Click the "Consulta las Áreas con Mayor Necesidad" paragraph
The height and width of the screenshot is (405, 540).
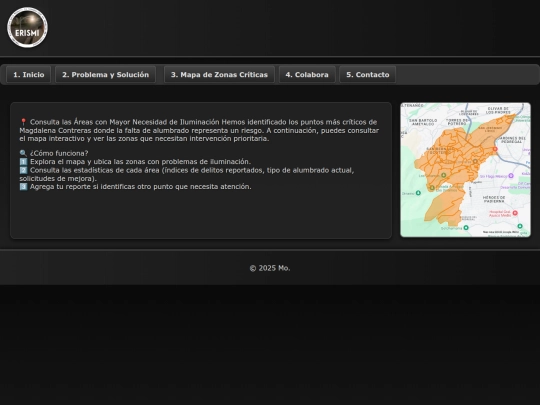(x=199, y=130)
